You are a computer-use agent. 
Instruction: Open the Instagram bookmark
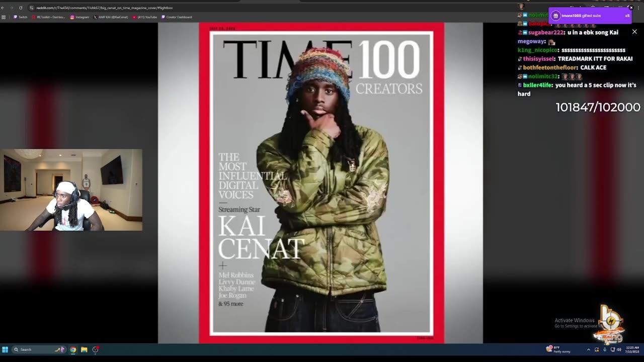(x=79, y=17)
